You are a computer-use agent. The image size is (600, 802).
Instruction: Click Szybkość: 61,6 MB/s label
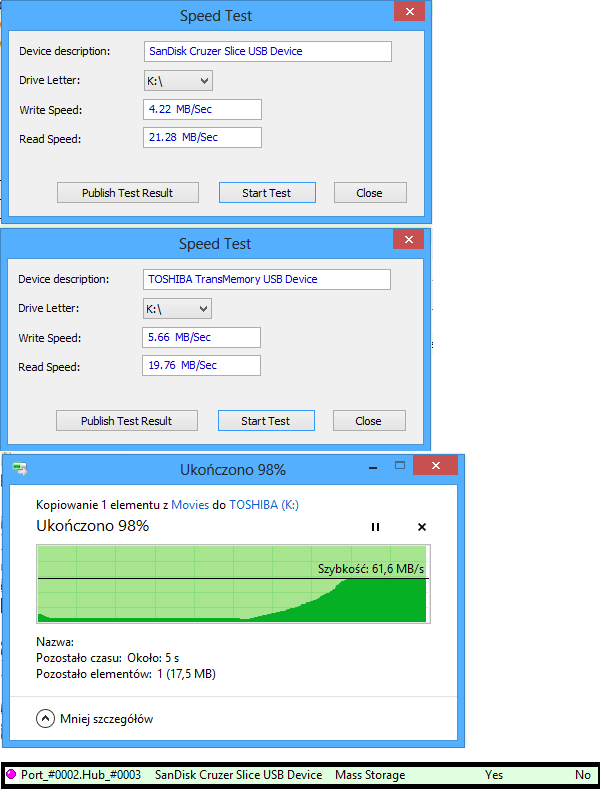(371, 569)
